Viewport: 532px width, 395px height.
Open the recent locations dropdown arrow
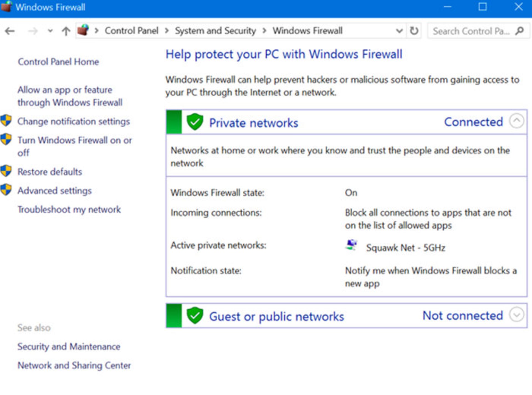pos(50,31)
